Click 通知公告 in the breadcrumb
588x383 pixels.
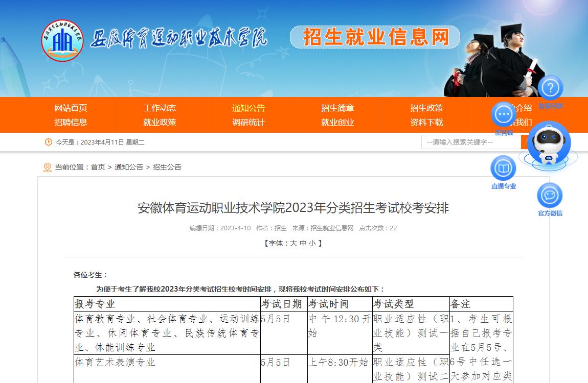pyautogui.click(x=129, y=167)
